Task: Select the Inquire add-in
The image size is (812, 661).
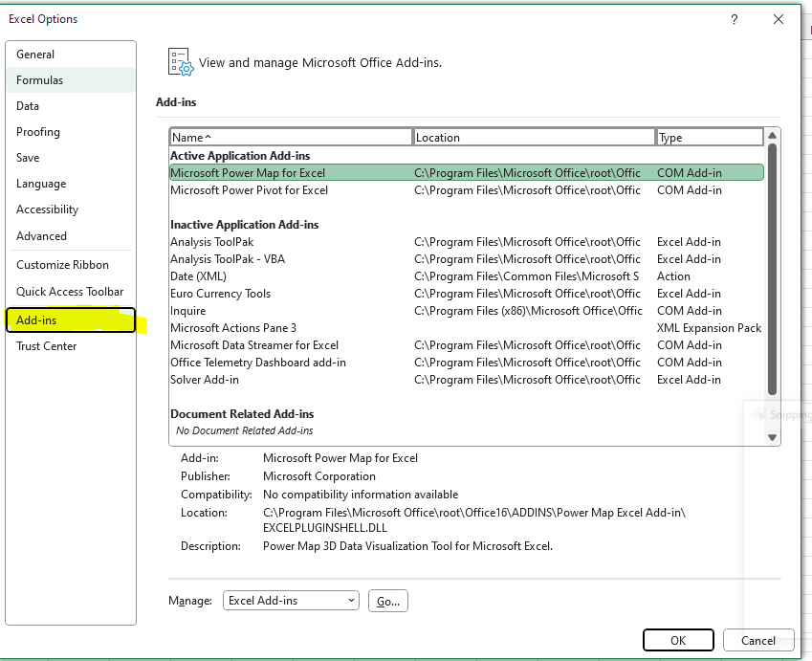Action: [467, 311]
